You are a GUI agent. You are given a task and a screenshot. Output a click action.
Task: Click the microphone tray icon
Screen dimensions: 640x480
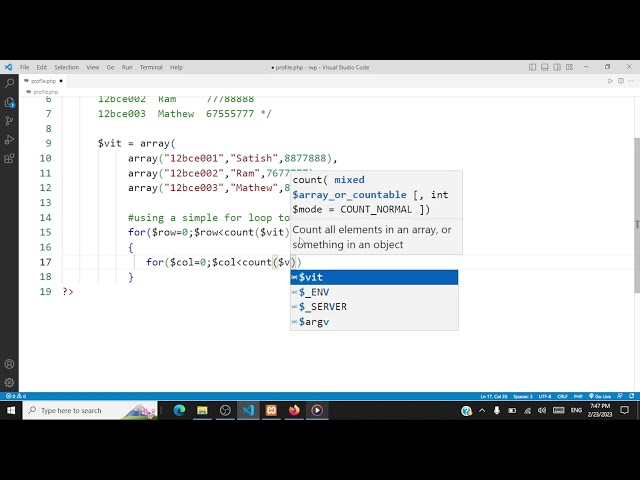(497, 411)
